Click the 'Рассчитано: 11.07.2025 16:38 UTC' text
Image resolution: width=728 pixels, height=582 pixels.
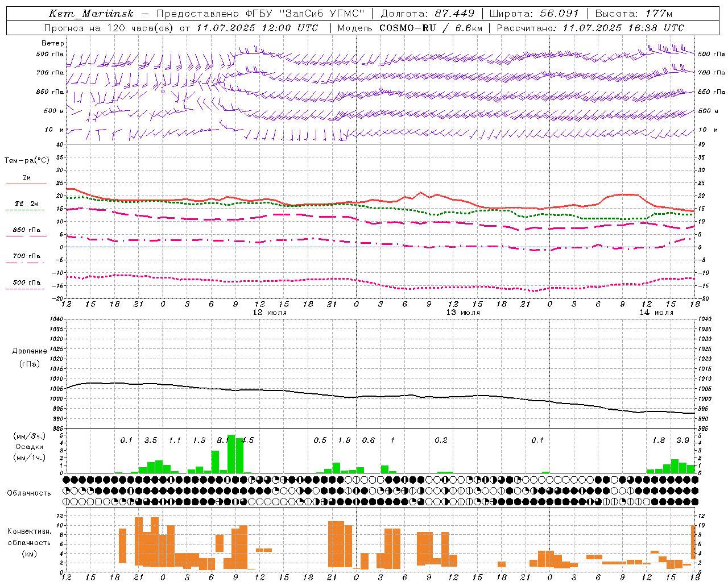click(x=590, y=28)
